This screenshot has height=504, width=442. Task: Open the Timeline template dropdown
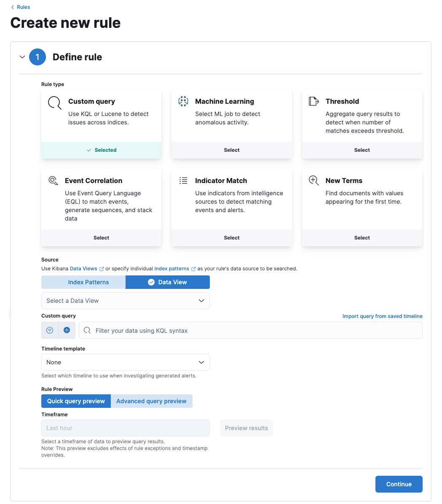[125, 362]
